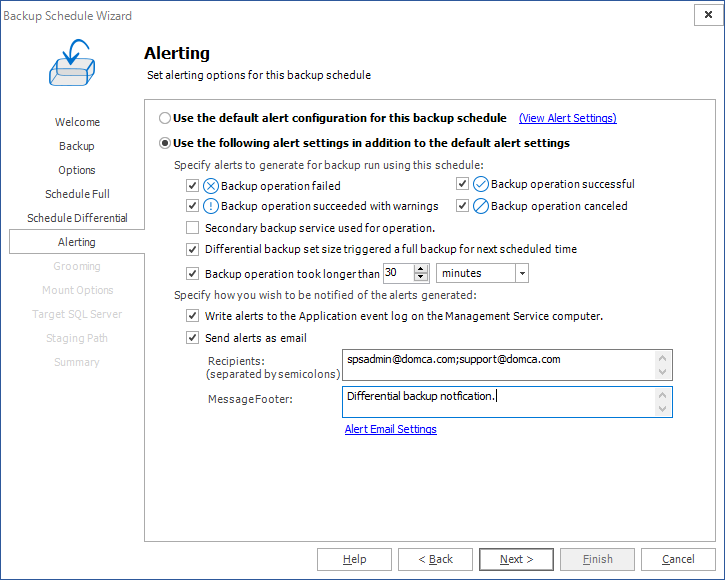This screenshot has height=580, width=725.
Task: Click the canceled operation slash icon
Action: coord(481,206)
